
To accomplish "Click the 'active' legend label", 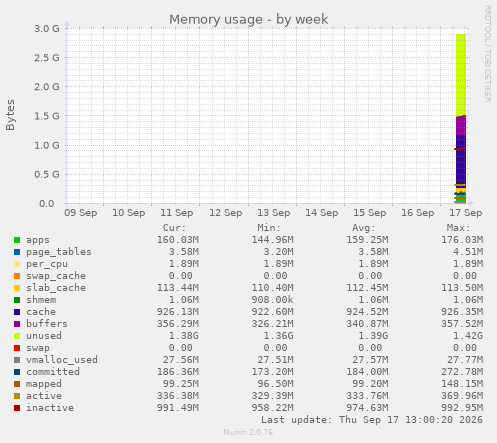I will click(x=44, y=396).
